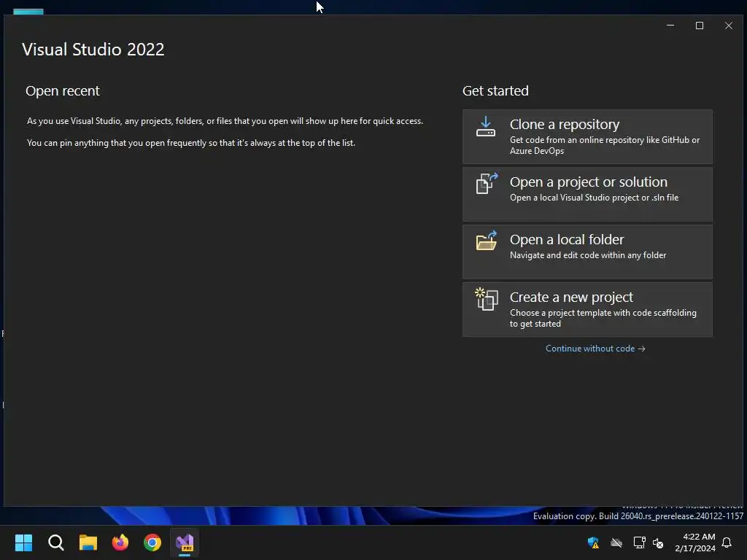Close the Visual Studio 2022 window
This screenshot has height=560, width=747.
[729, 26]
